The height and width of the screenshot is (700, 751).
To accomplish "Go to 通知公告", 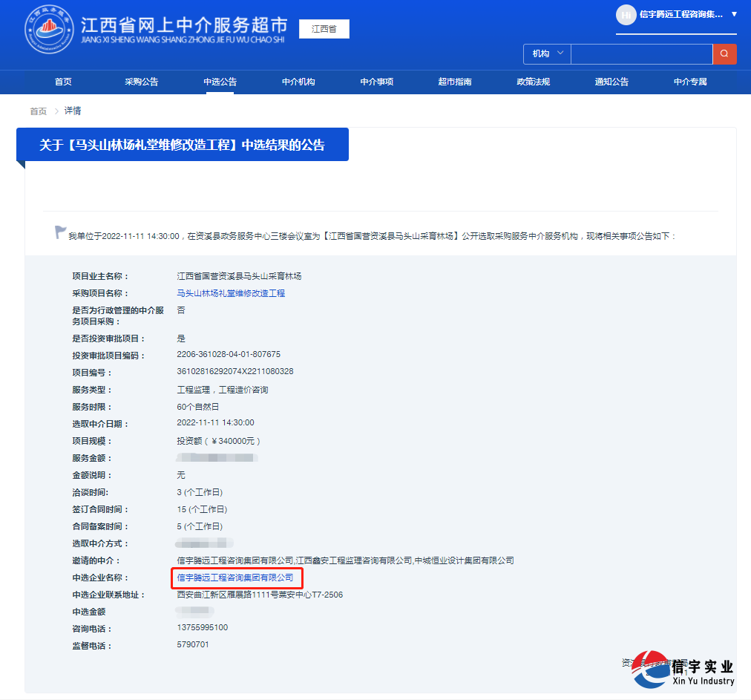I will (x=611, y=82).
